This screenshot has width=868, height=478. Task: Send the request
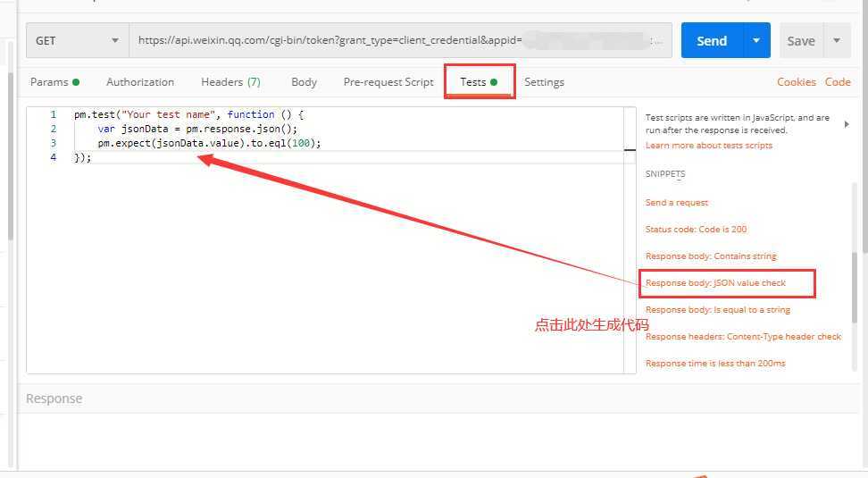coord(712,41)
